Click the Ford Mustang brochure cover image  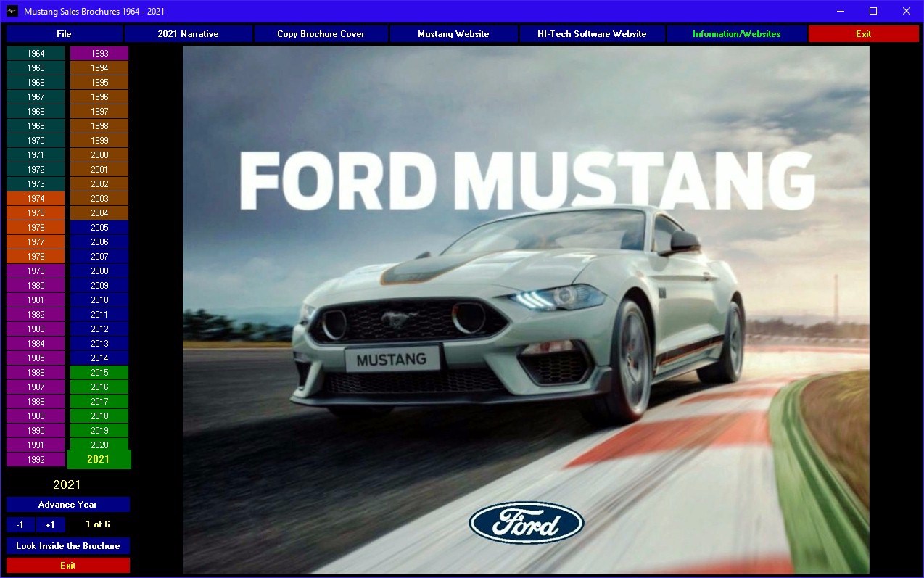tap(526, 310)
